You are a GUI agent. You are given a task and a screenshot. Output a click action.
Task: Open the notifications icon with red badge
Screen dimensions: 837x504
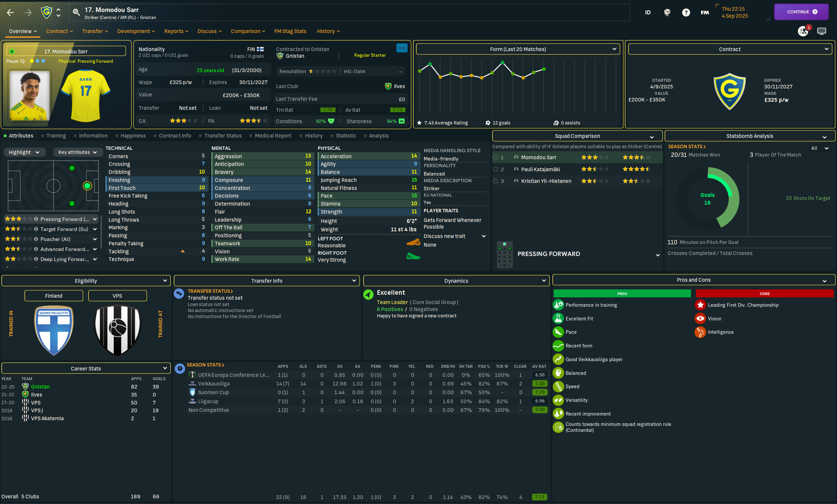click(x=803, y=31)
